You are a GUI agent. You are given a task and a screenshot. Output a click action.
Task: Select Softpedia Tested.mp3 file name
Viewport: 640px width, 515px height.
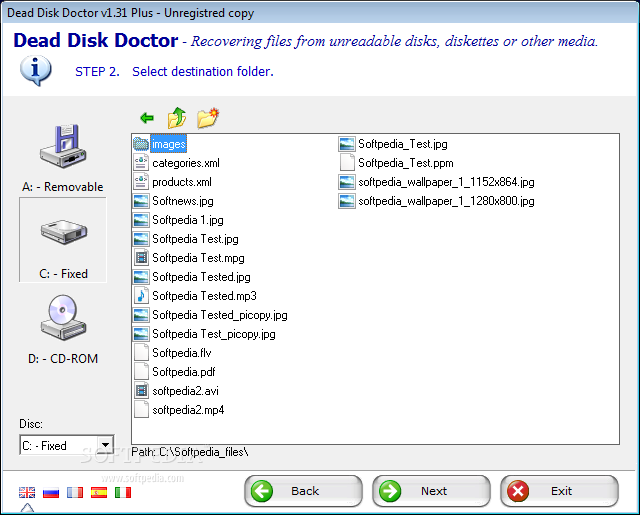click(x=204, y=296)
